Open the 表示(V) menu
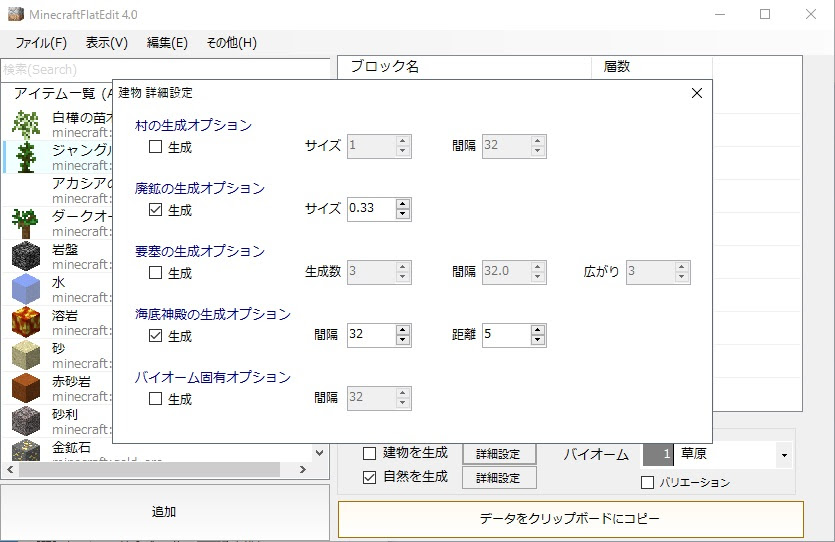Image resolution: width=835 pixels, height=542 pixels. pos(107,43)
